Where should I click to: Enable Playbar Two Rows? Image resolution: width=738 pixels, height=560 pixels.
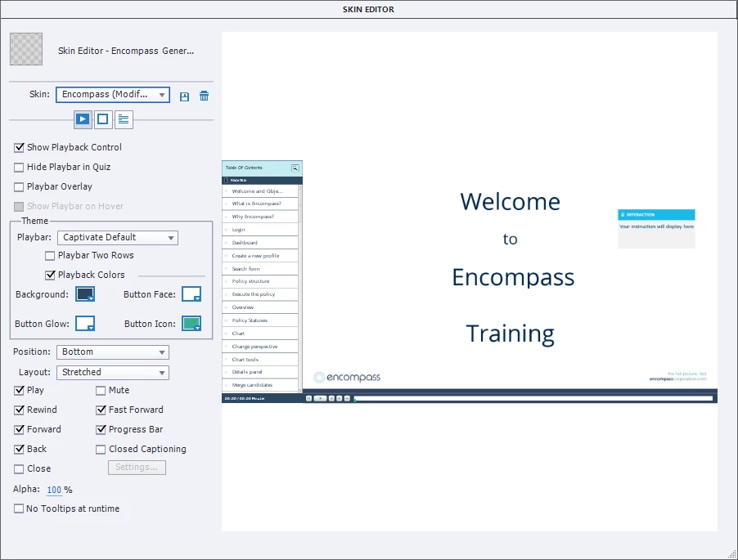coord(50,256)
